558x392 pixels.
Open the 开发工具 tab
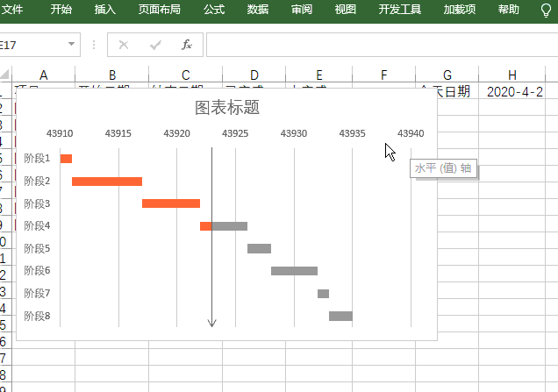pyautogui.click(x=400, y=10)
